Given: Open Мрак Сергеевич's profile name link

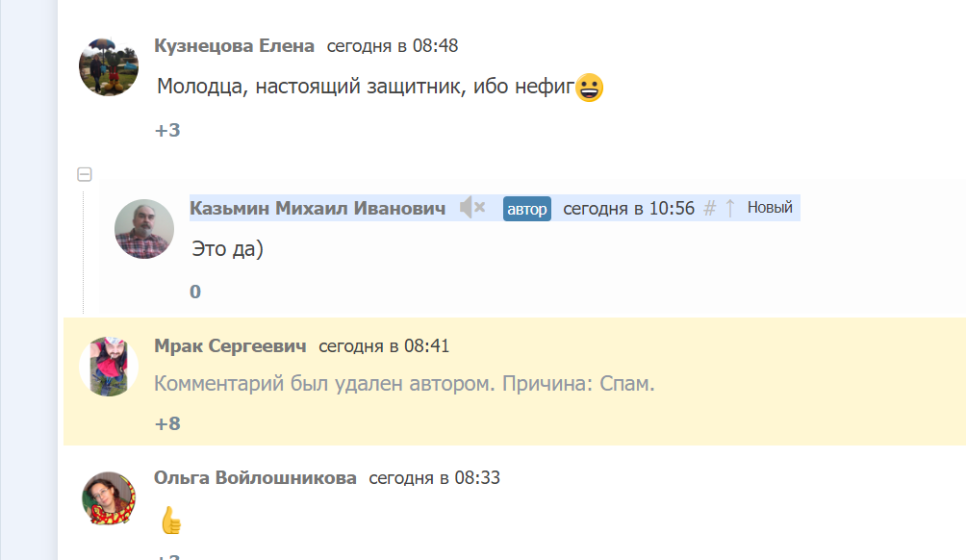Looking at the screenshot, I should tap(230, 346).
